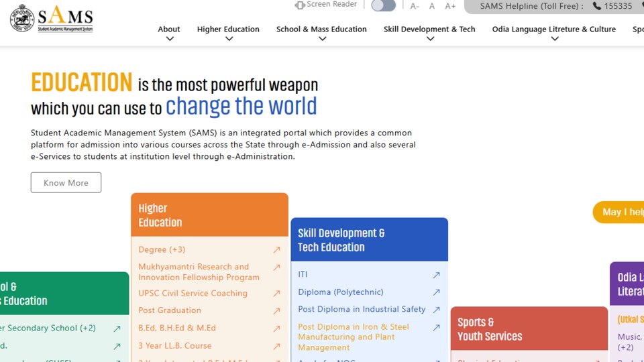This screenshot has width=644, height=362.
Task: Open the Post Graduation link
Action: pos(170,310)
